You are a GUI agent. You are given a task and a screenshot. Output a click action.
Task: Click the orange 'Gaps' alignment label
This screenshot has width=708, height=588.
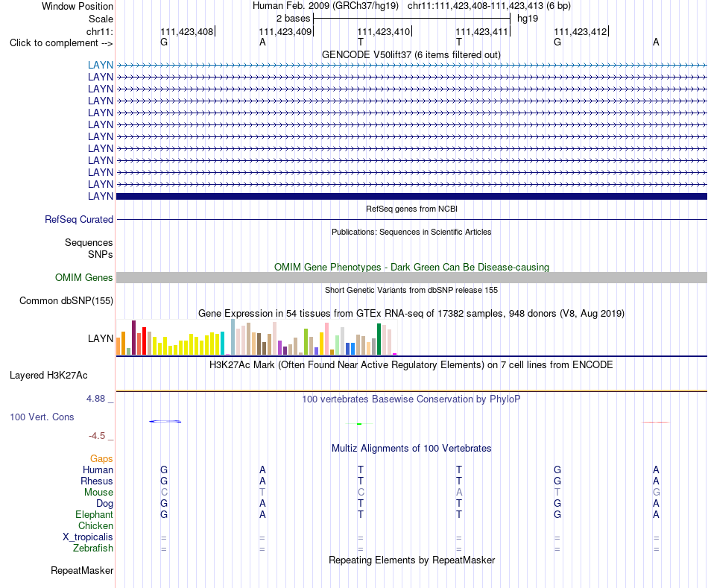click(101, 459)
